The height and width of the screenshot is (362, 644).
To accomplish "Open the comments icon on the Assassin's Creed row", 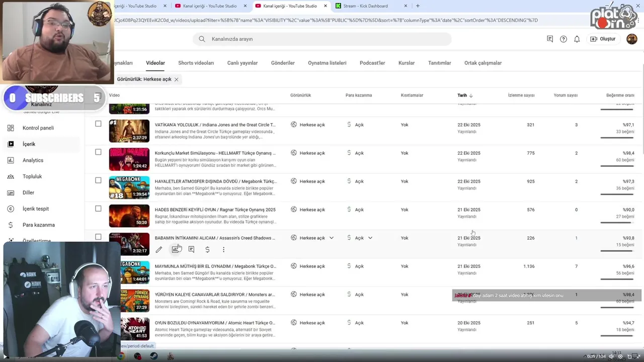I will (191, 249).
